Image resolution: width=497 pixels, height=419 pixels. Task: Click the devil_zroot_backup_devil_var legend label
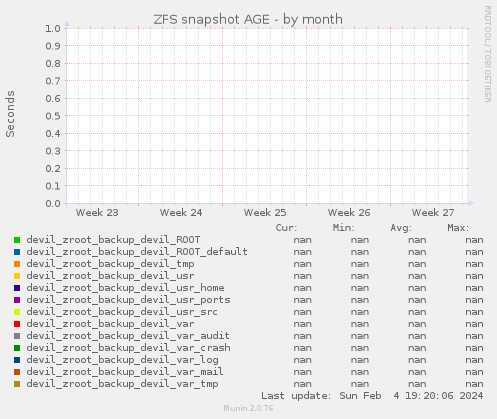pyautogui.click(x=110, y=324)
